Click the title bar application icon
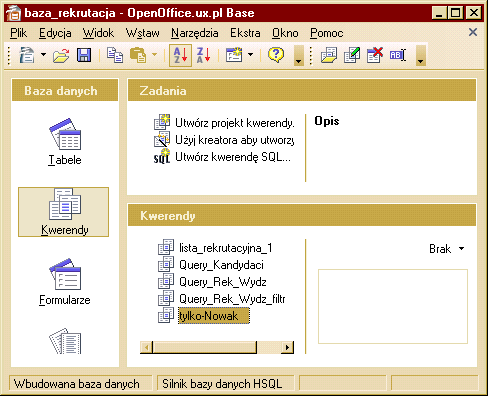Image resolution: width=488 pixels, height=396 pixels. click(x=13, y=13)
